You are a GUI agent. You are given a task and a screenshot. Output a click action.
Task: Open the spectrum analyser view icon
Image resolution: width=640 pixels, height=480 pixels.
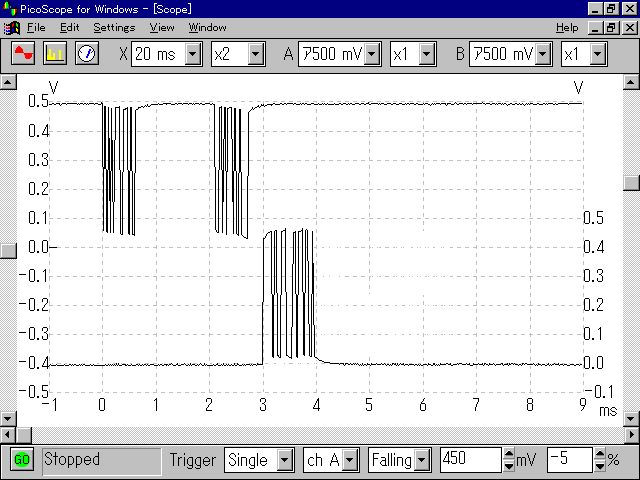pos(55,53)
